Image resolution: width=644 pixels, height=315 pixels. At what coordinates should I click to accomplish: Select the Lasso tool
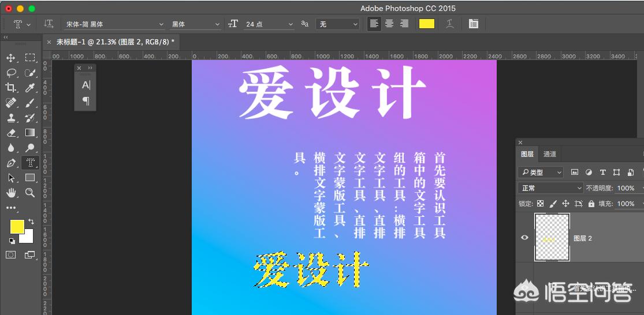pos(10,73)
